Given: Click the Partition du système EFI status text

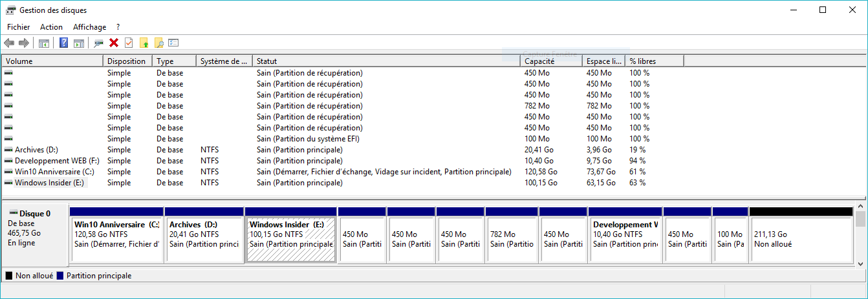Looking at the screenshot, I should tap(308, 139).
